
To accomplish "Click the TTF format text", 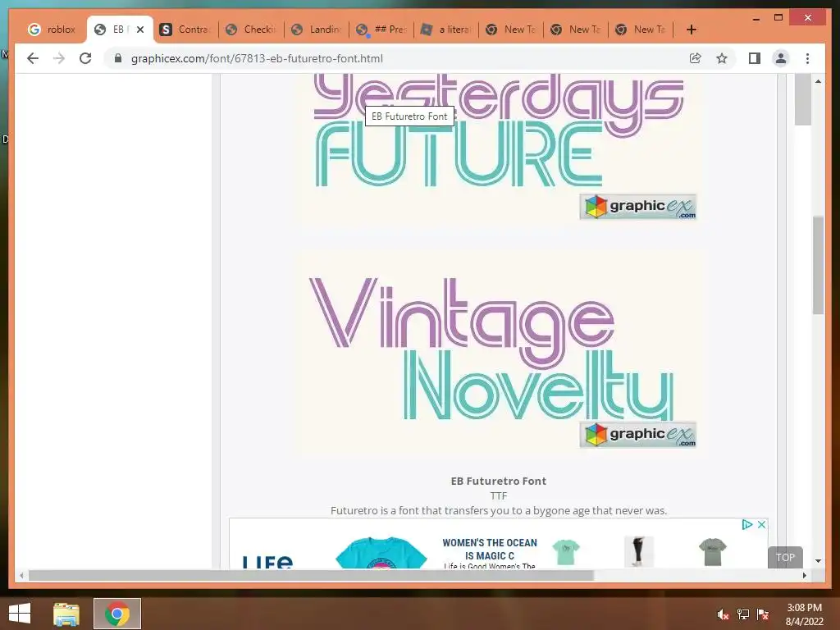I will click(498, 496).
